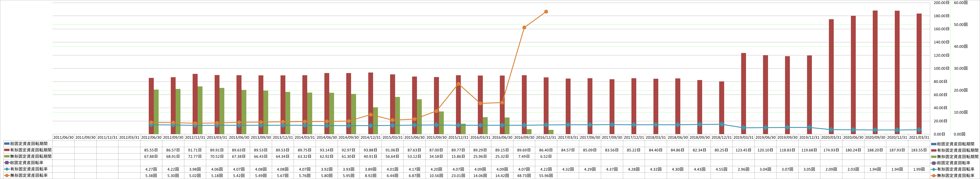Screen dimensions: 980x179
Task: Click the 85.55日 table cell
Action: 151,150
